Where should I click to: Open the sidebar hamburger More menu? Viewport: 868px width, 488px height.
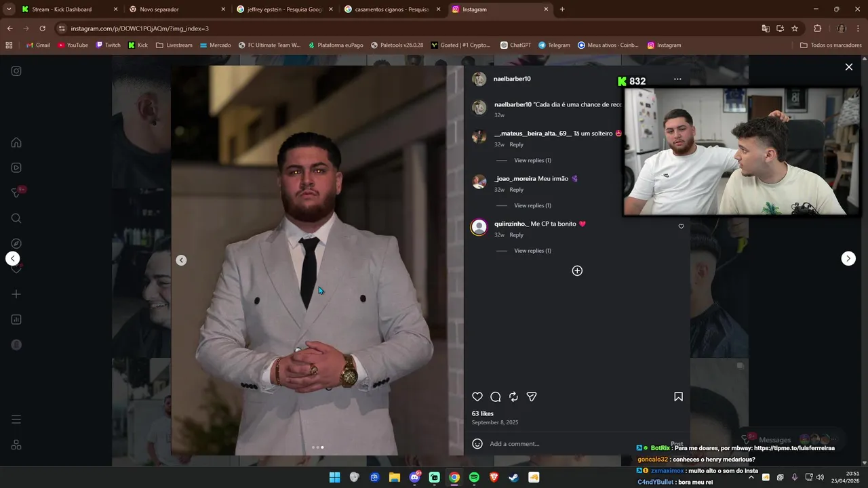(16, 420)
